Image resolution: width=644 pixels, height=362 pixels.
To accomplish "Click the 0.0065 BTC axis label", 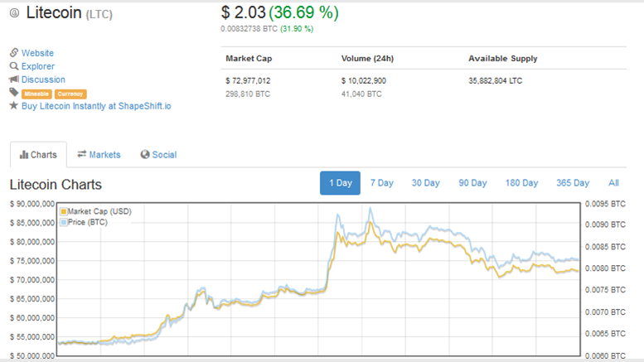I will pos(605,334).
